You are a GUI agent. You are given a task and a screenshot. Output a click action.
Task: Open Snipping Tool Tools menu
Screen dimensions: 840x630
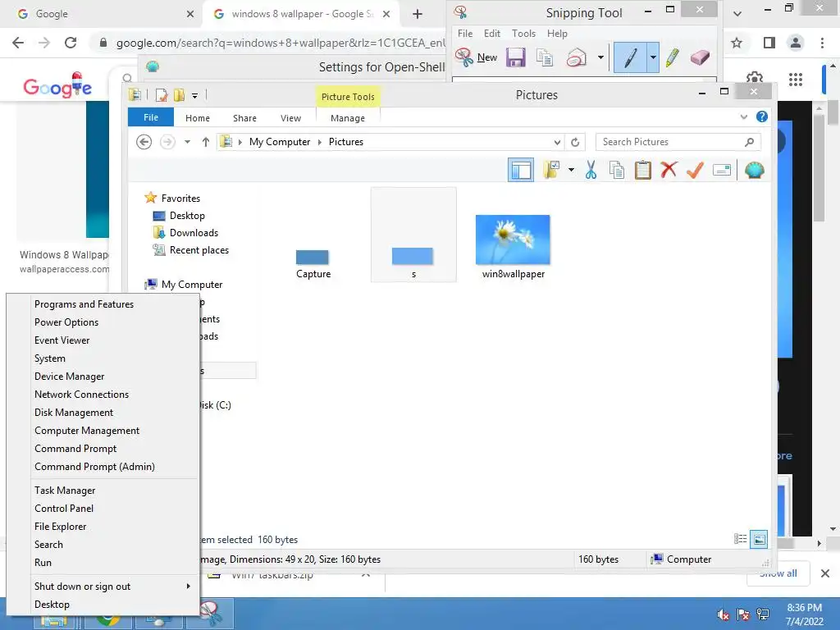(x=523, y=33)
